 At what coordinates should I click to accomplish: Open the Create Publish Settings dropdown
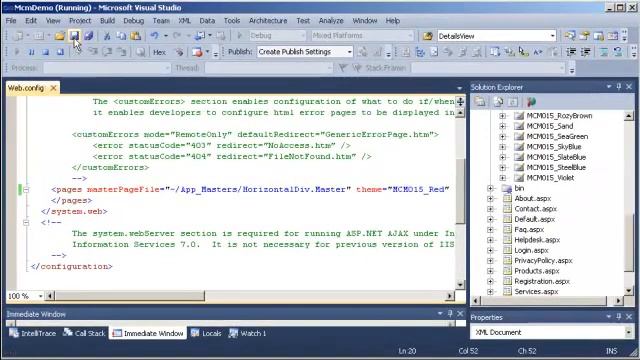click(349, 52)
